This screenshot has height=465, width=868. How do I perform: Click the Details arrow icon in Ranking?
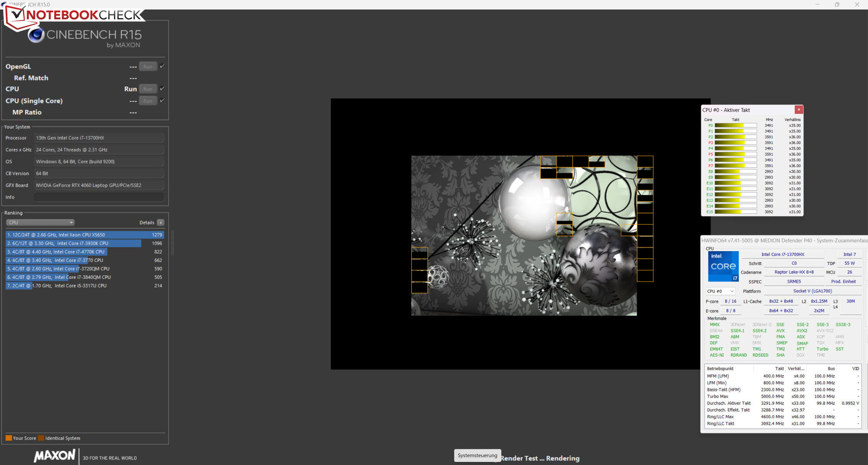tap(161, 223)
